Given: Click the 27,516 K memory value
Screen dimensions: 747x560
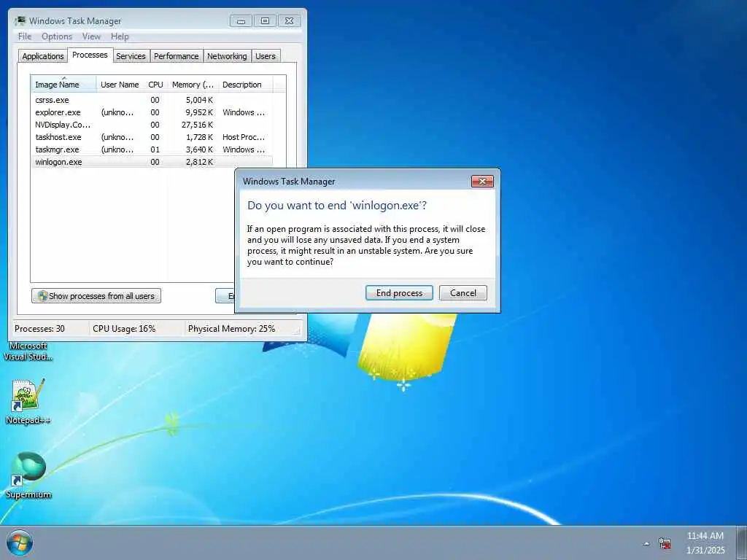Looking at the screenshot, I should (197, 125).
